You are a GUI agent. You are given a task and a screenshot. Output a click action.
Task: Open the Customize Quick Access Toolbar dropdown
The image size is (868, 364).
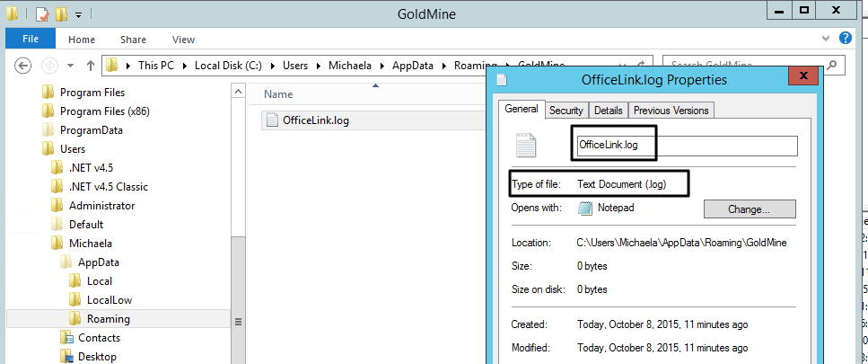78,15
